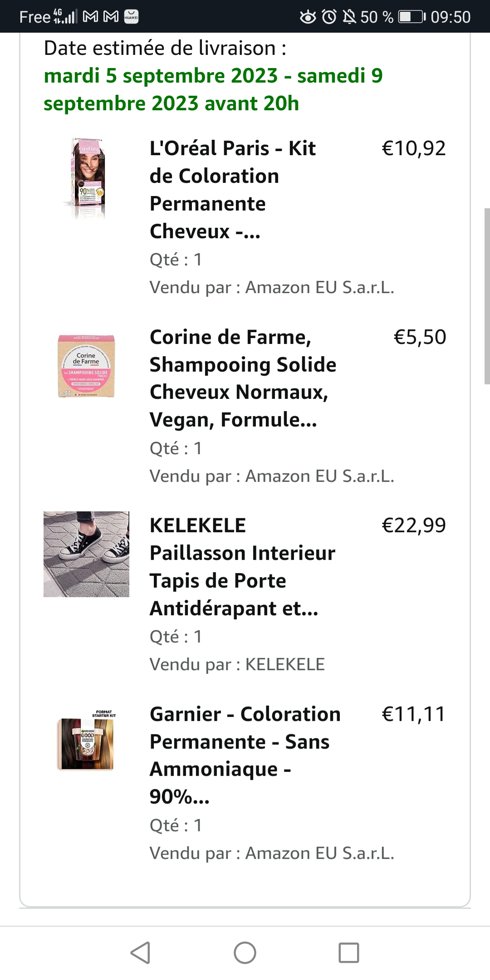Tap the Huawei notification icon

pos(131,17)
